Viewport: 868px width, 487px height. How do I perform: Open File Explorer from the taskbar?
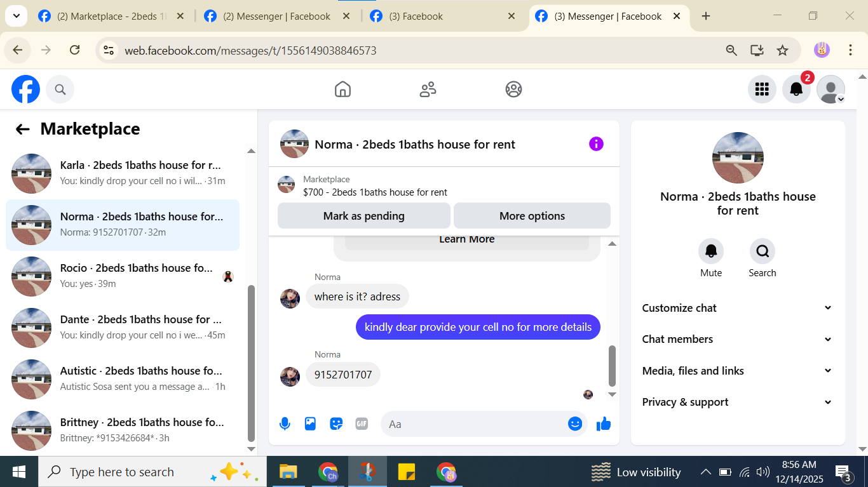(288, 472)
